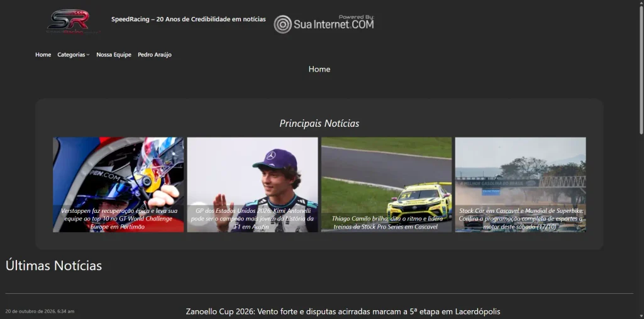
Task: Open the Home menu item
Action: click(43, 55)
